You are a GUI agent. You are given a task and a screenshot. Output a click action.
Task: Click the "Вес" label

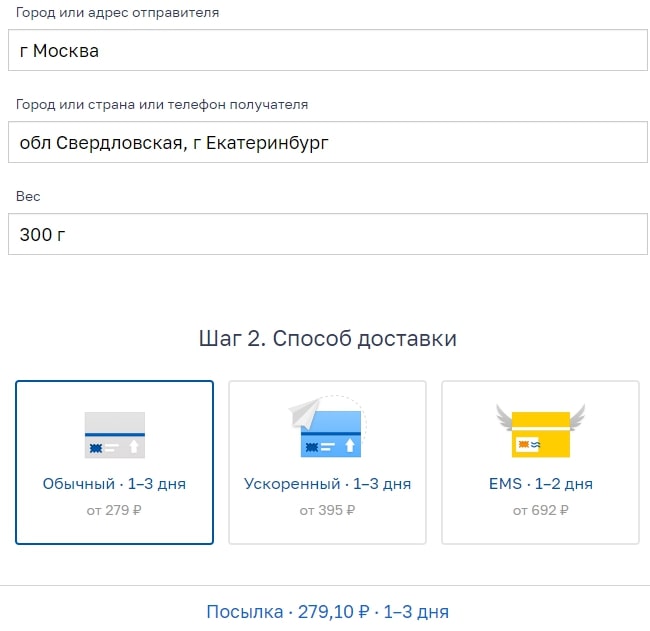28,196
